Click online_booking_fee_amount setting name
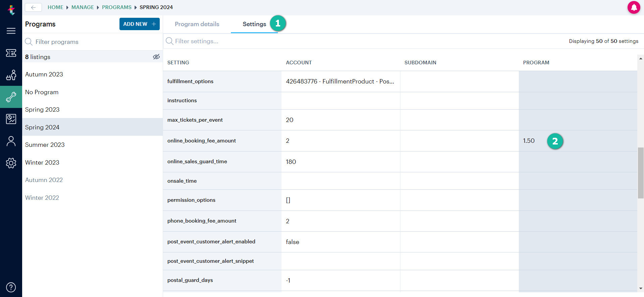 pyautogui.click(x=201, y=141)
